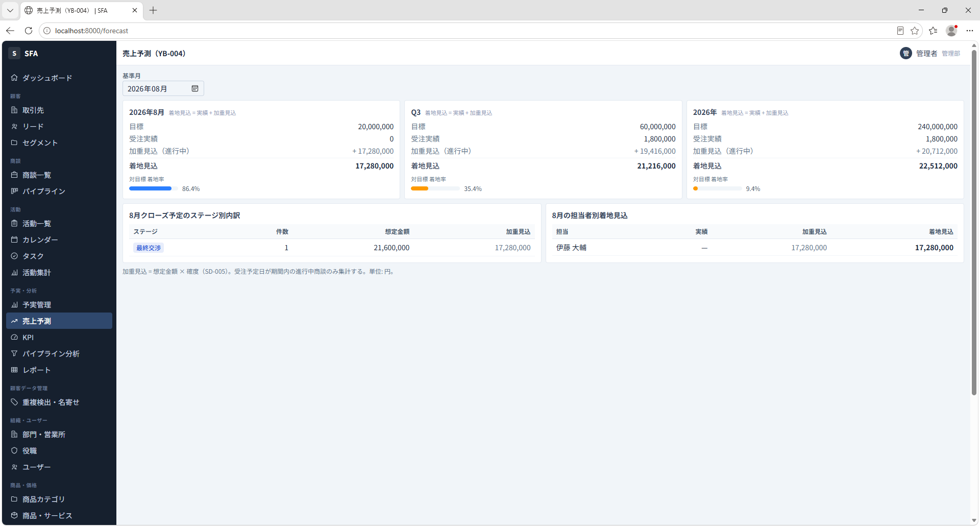
Task: Click the 240,000,000 yearly target value
Action: 938,127
